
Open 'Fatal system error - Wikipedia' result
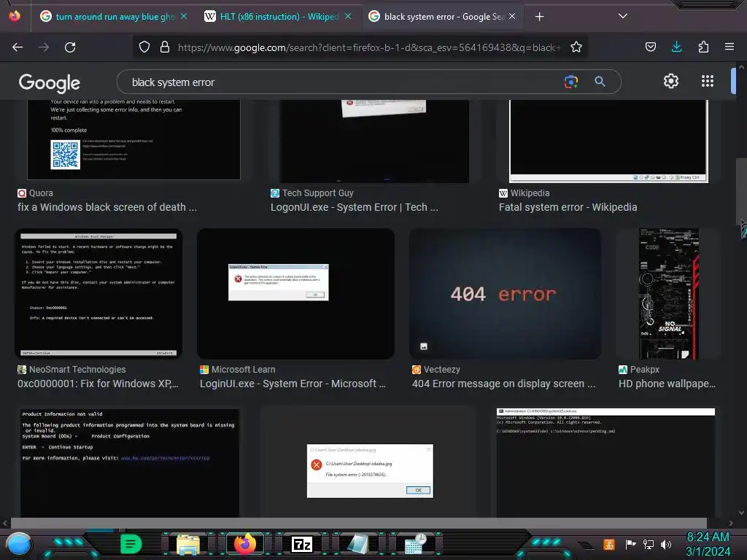pyautogui.click(x=568, y=207)
